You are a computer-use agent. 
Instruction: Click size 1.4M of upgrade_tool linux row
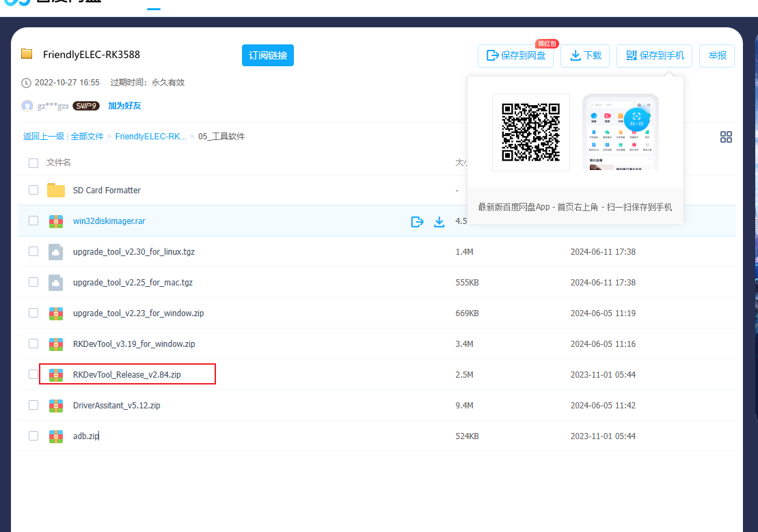464,252
